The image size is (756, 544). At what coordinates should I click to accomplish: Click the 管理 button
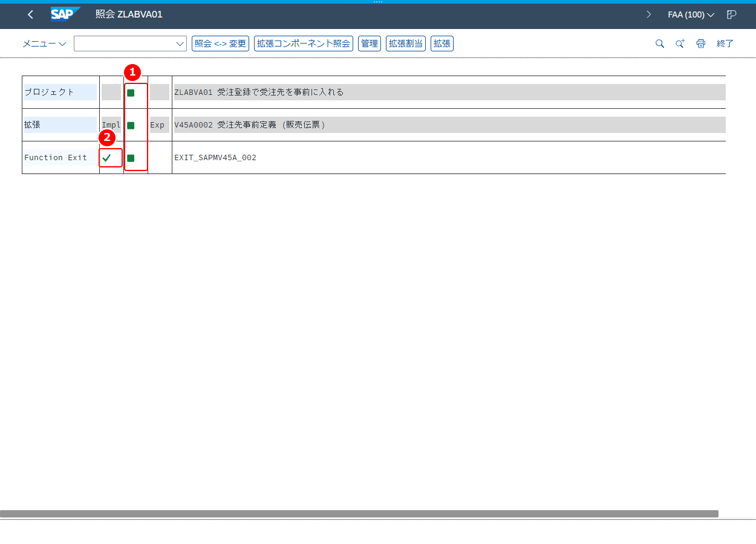click(370, 44)
